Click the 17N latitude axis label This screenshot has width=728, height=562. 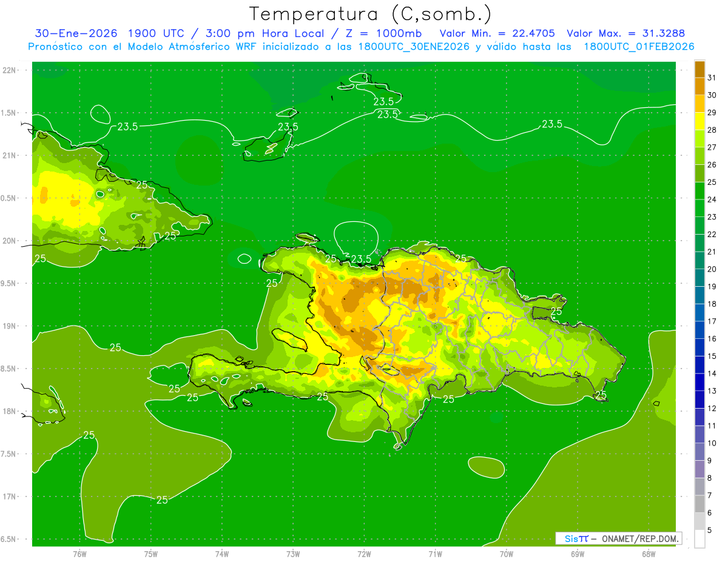10,497
